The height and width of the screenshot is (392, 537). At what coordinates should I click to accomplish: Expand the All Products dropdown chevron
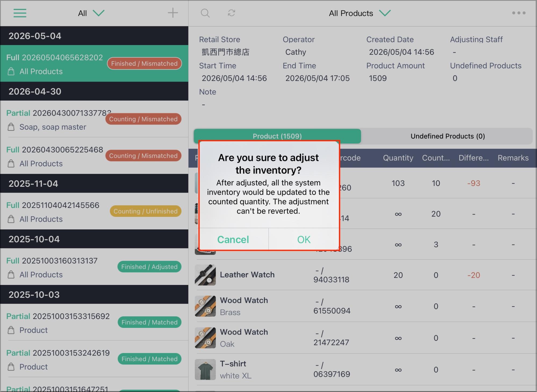[x=385, y=13]
